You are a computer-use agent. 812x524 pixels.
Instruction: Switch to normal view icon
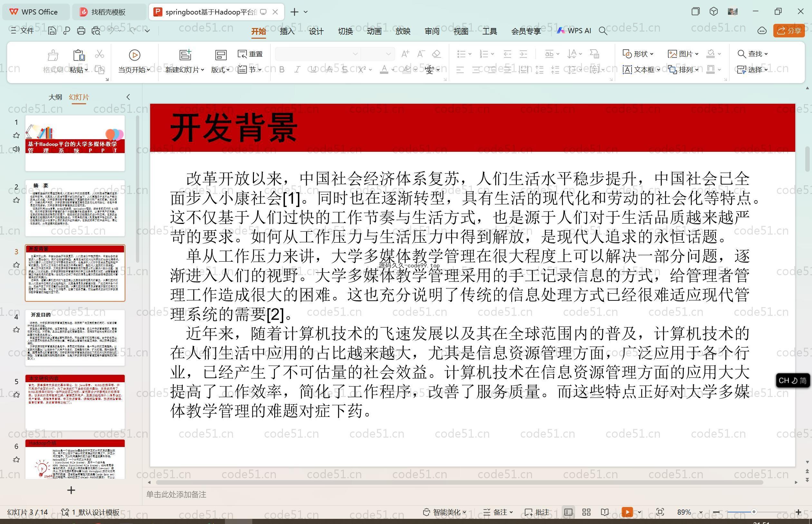pyautogui.click(x=568, y=512)
